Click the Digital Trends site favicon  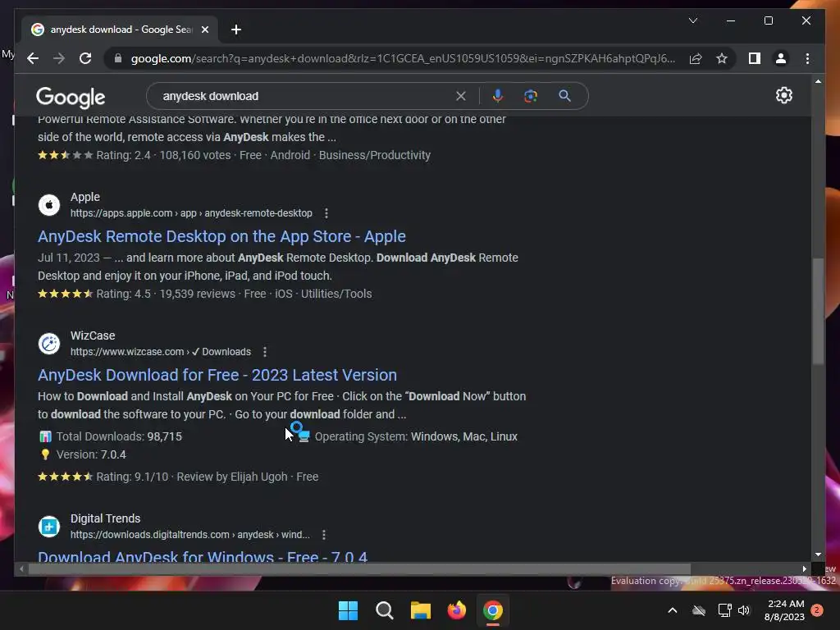click(x=48, y=526)
